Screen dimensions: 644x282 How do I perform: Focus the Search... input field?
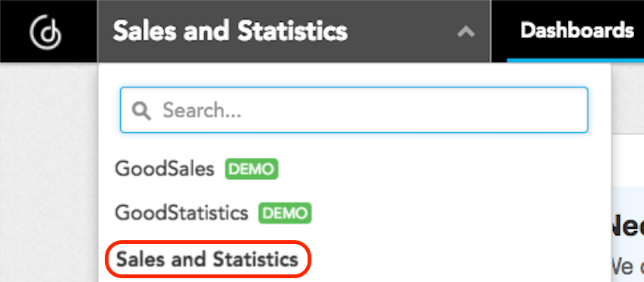[354, 109]
